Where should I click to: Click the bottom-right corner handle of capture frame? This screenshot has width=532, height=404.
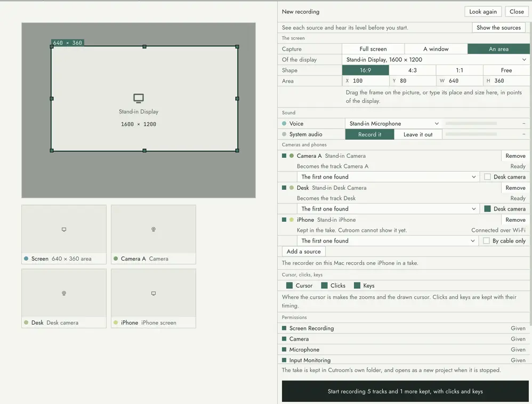click(x=237, y=150)
